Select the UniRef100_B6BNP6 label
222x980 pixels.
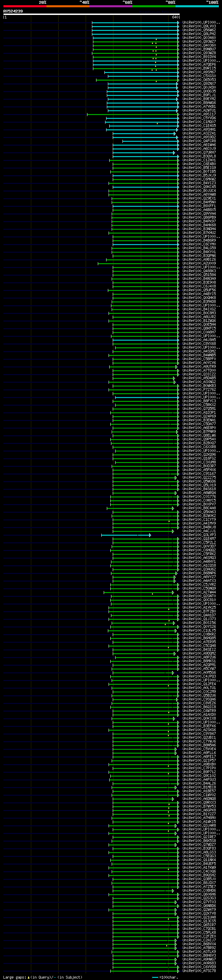(199, 573)
